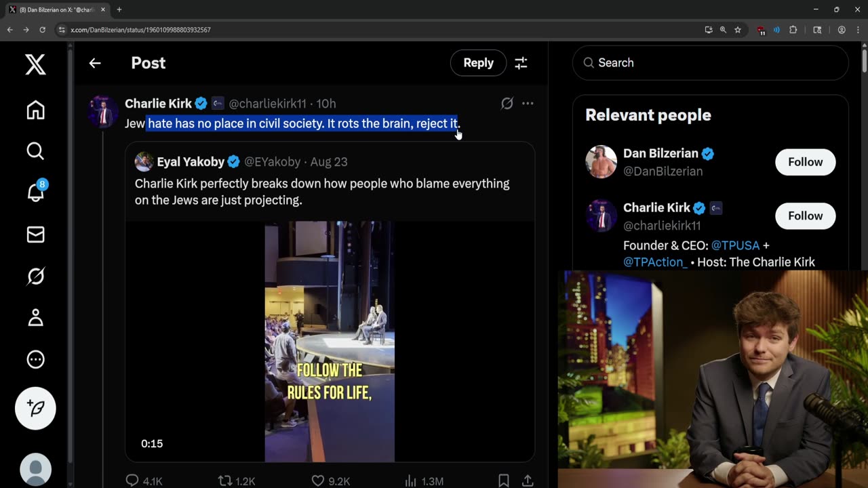Open Charlie Kirk's avatar on the post
This screenshot has width=868, height=488.
(103, 111)
